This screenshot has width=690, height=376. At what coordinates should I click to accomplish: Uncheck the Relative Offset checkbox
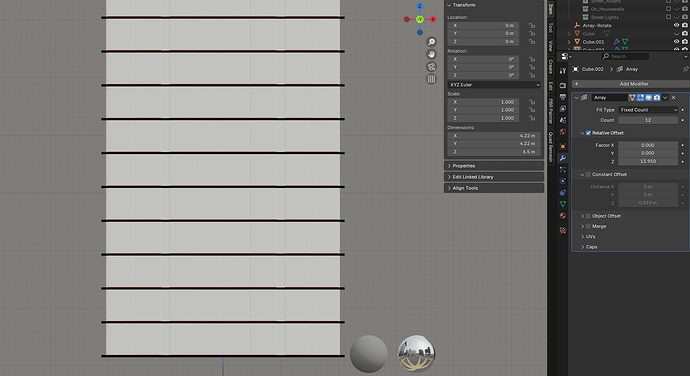click(x=588, y=133)
